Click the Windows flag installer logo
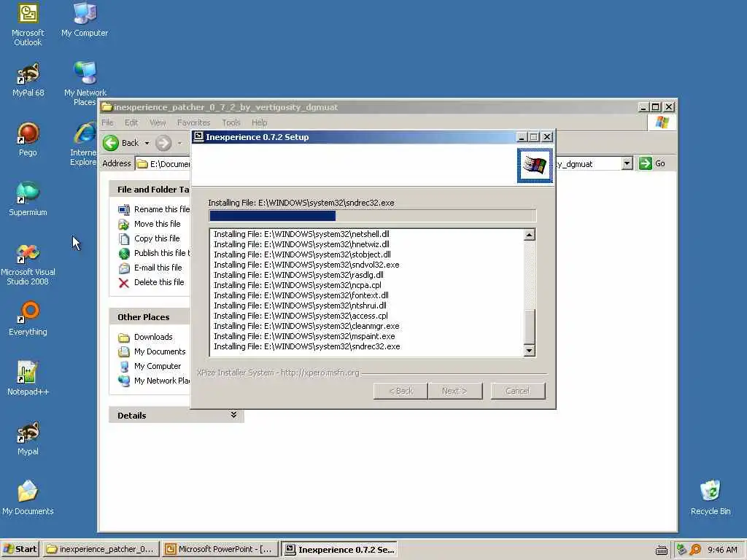The image size is (747, 560). click(x=535, y=166)
